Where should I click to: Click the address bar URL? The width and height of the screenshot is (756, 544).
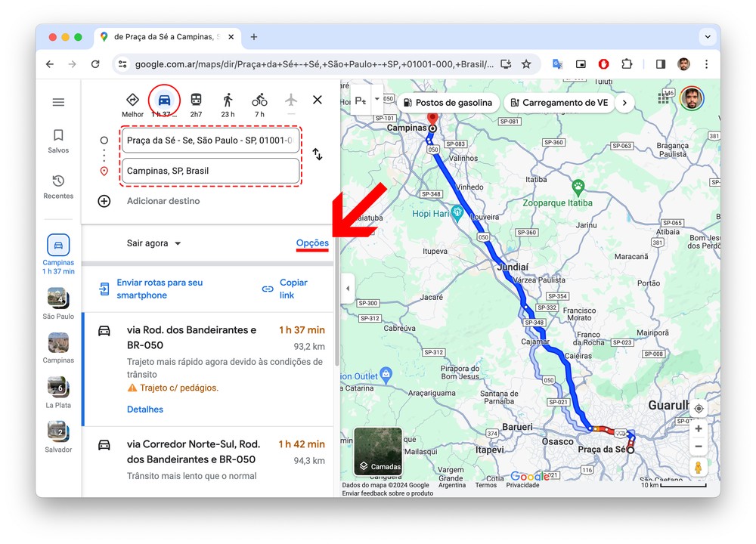[314, 64]
